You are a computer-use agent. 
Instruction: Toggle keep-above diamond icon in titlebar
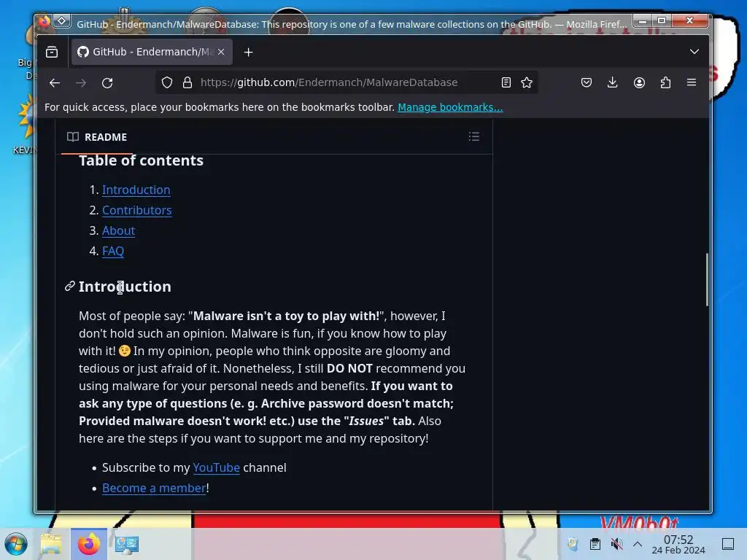point(62,21)
